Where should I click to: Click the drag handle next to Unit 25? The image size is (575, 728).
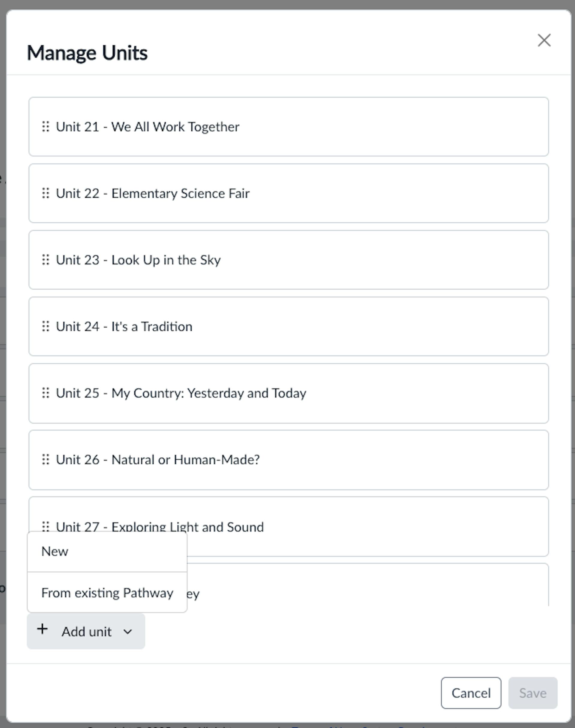(x=46, y=393)
